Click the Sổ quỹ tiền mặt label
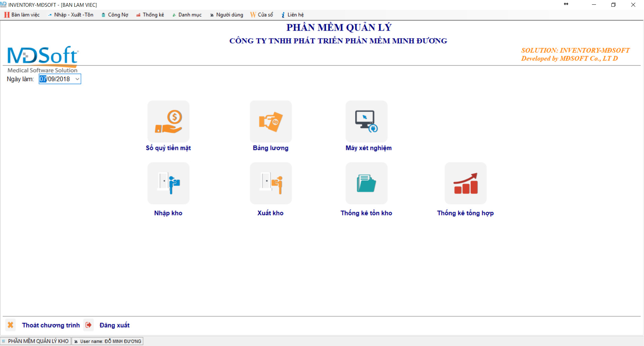The height and width of the screenshot is (346, 644). pyautogui.click(x=168, y=148)
